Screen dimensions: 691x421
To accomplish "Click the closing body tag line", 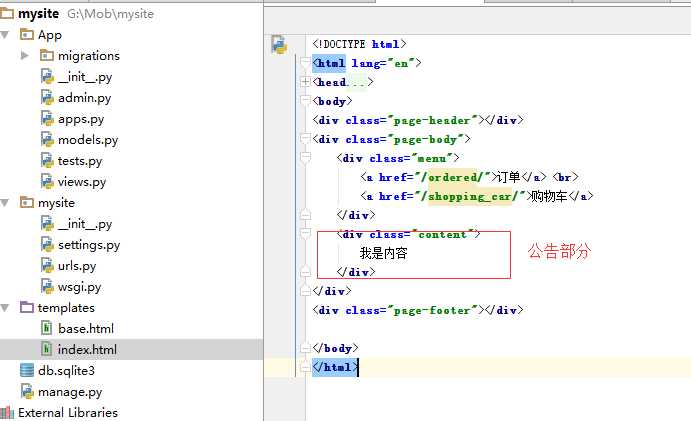I will [335, 348].
